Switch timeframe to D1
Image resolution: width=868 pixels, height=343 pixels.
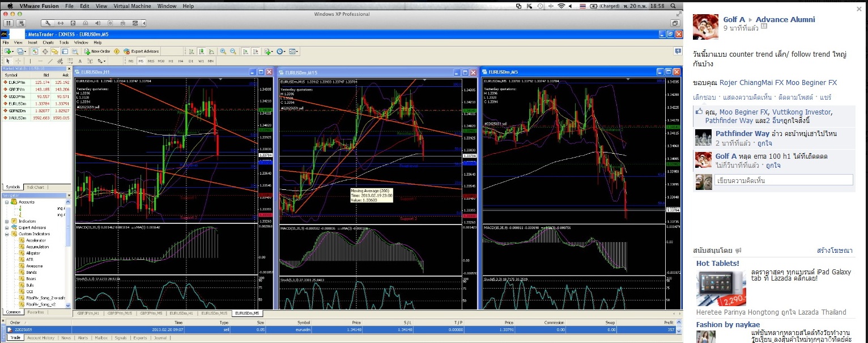[x=191, y=61]
